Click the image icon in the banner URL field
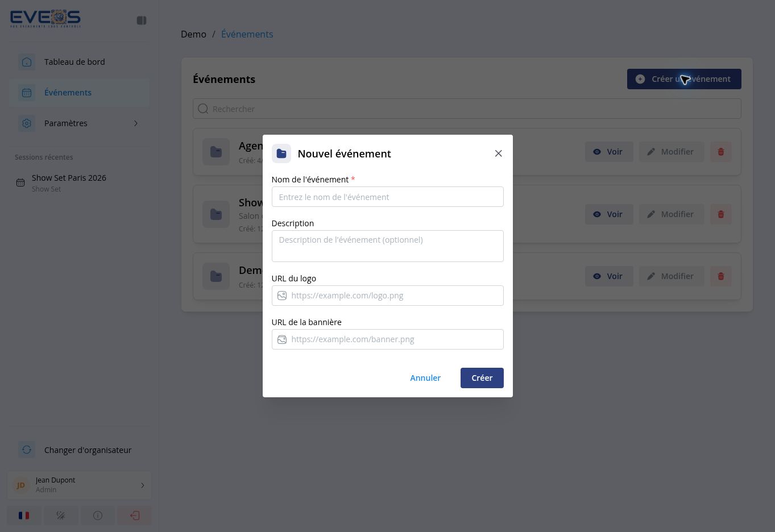The height and width of the screenshot is (532, 775). [x=282, y=339]
